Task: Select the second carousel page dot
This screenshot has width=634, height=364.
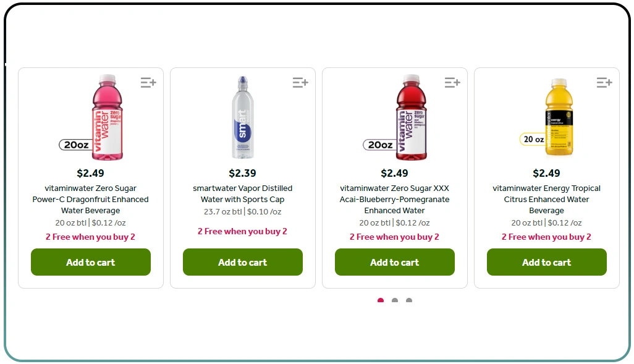Action: [395, 300]
